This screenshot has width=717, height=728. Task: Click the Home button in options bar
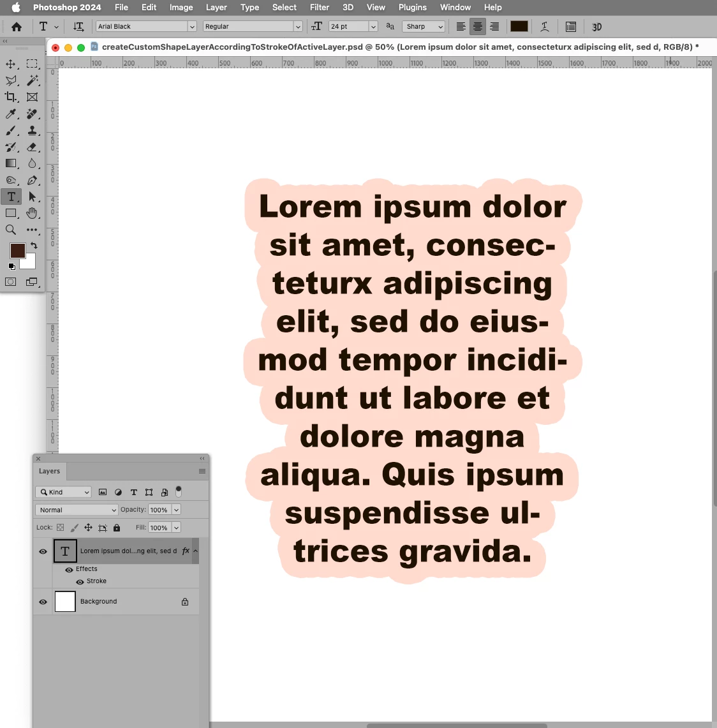point(17,27)
